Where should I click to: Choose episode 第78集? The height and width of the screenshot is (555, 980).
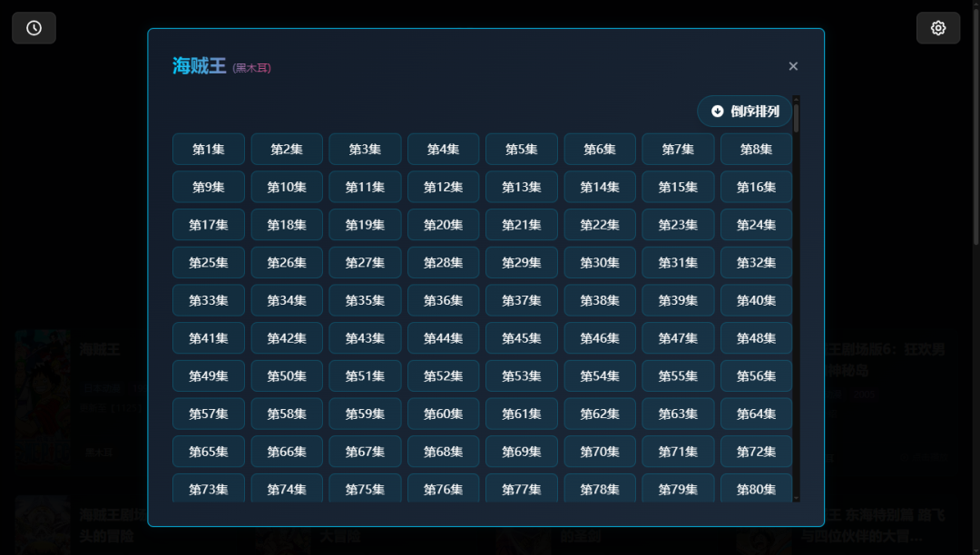pyautogui.click(x=600, y=488)
